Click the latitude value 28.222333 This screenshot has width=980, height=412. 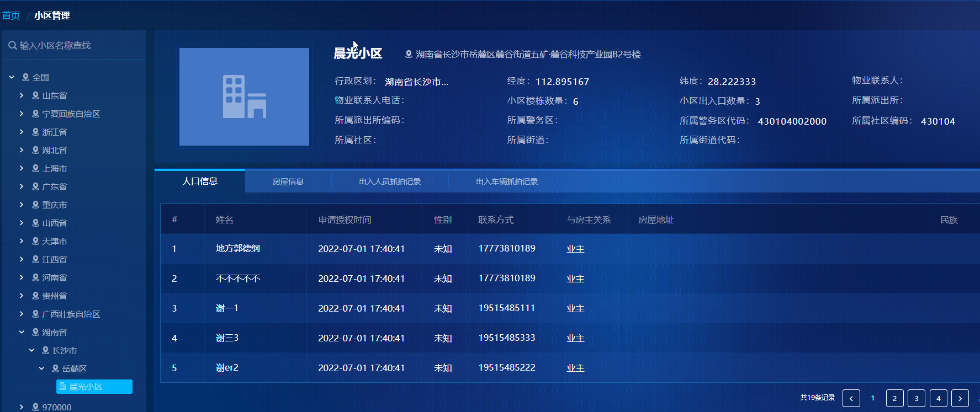(x=732, y=82)
